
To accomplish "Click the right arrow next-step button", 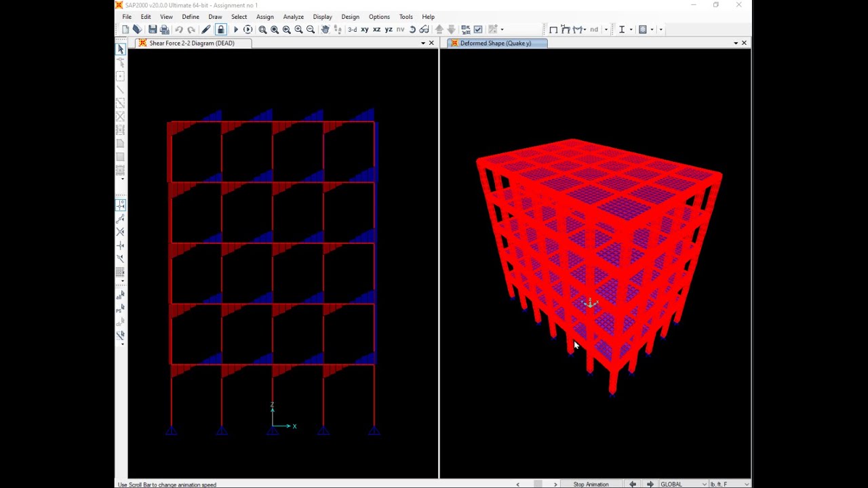I will (x=650, y=484).
